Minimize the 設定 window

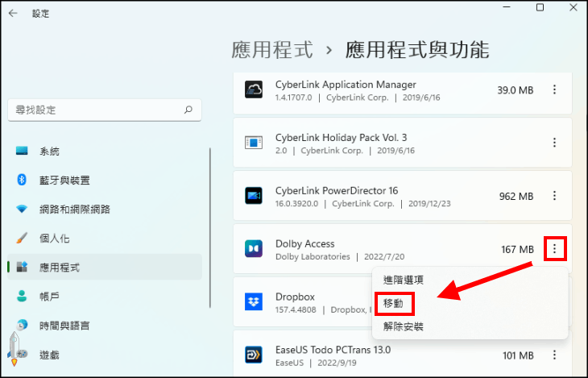click(507, 7)
